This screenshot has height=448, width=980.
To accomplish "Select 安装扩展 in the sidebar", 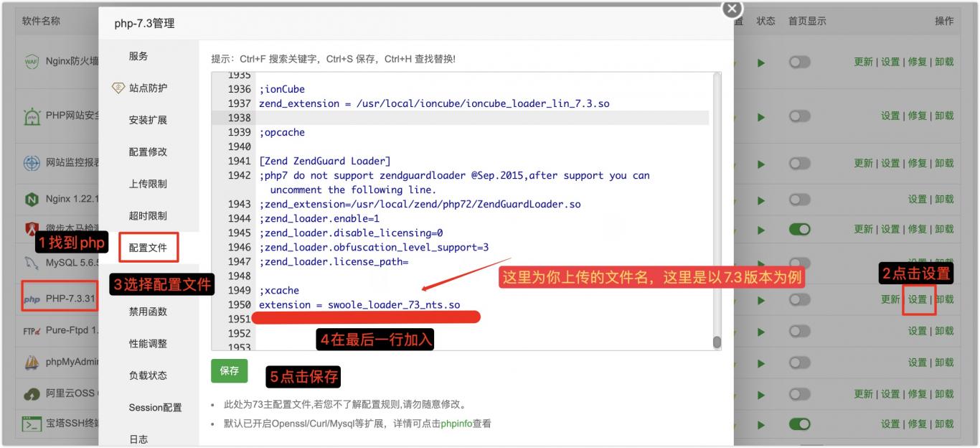I will pyautogui.click(x=148, y=120).
